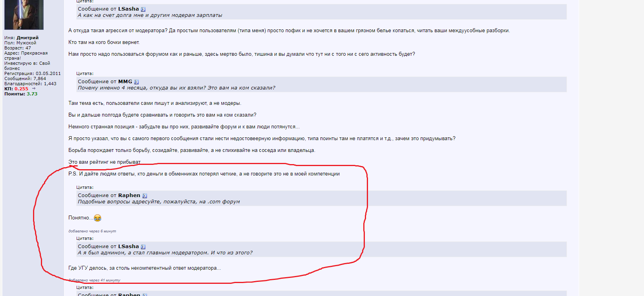
Task: Click the Raphen name in the middle quote
Action: [x=129, y=196]
